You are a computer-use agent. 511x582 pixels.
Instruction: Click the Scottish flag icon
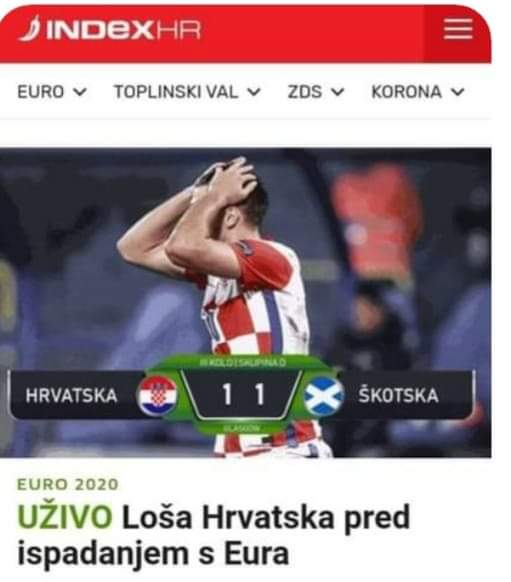324,396
